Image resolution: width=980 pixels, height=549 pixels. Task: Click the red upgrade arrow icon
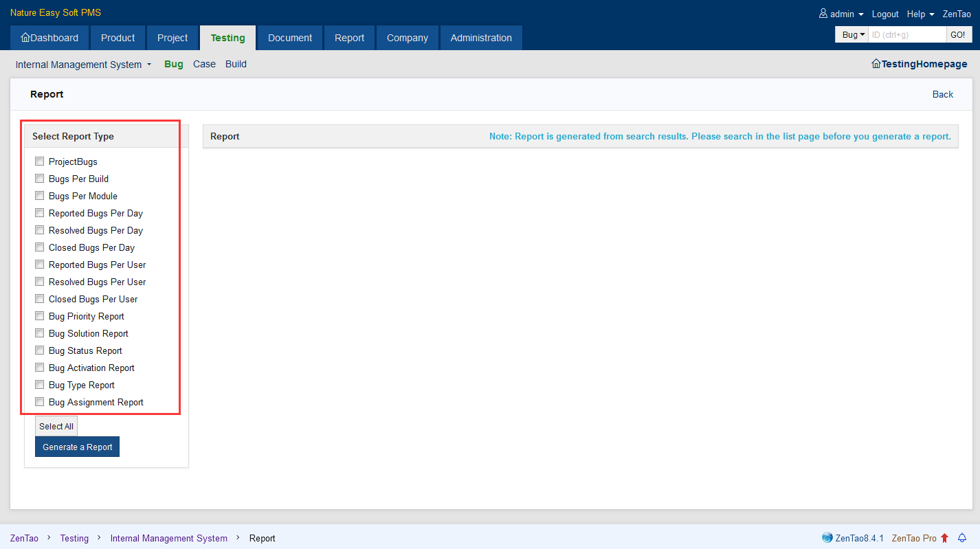945,538
